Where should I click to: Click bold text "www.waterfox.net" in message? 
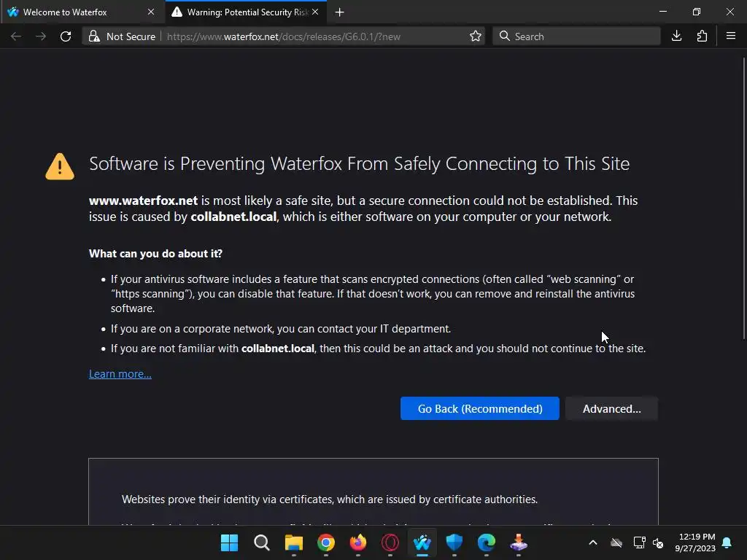click(x=144, y=201)
